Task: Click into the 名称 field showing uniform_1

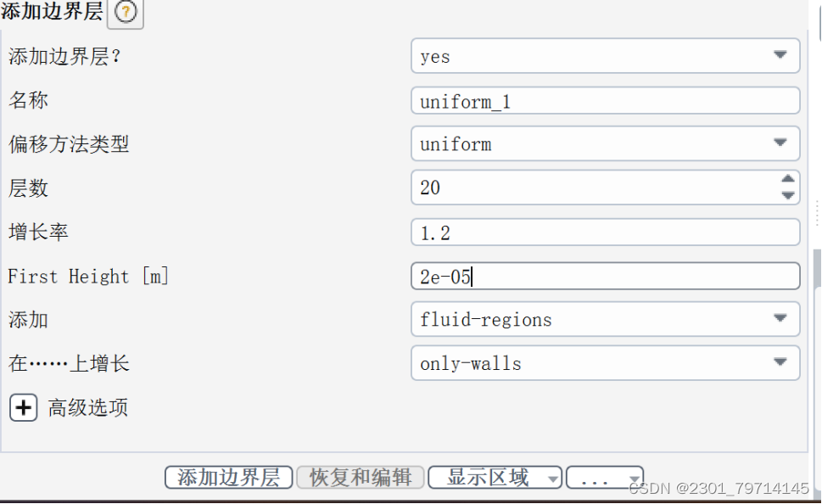Action: click(594, 99)
